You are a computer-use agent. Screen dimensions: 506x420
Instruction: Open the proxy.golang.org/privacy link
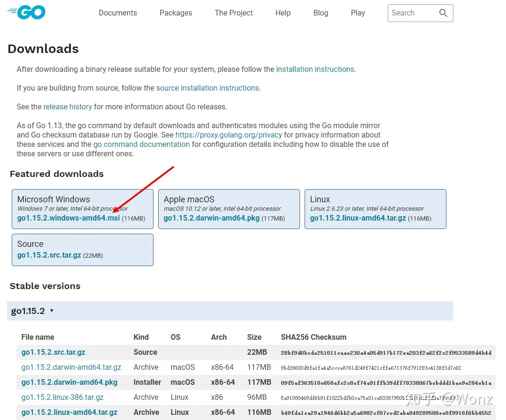click(229, 135)
